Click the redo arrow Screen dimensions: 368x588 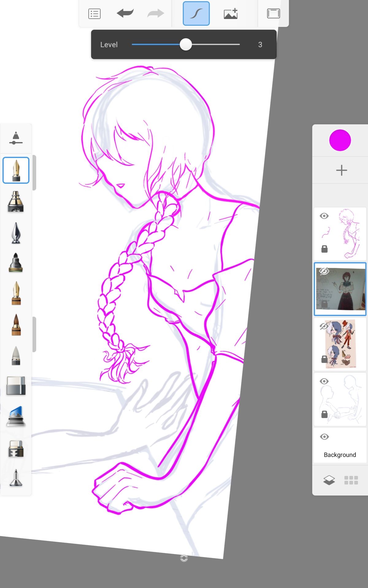pos(155,13)
